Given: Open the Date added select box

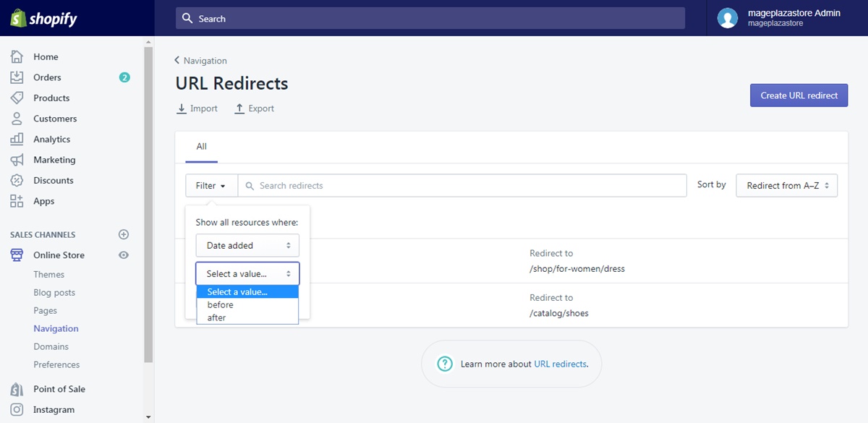Looking at the screenshot, I should pos(247,245).
